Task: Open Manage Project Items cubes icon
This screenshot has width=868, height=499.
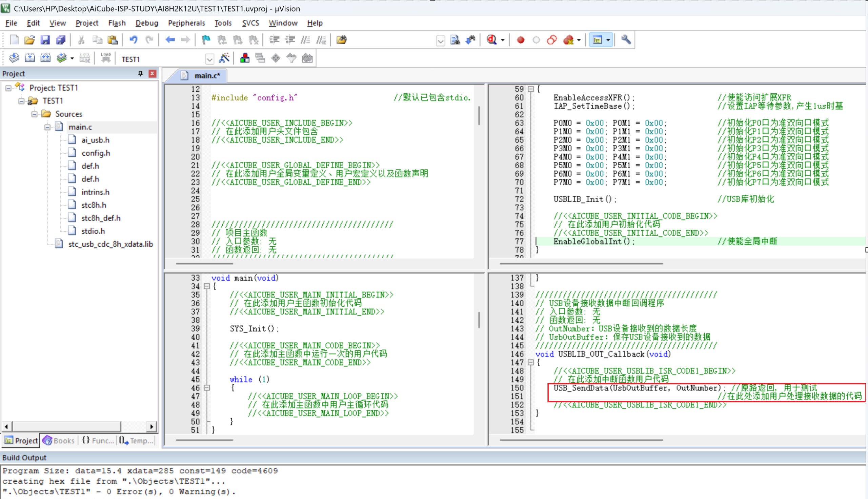Action: point(244,58)
